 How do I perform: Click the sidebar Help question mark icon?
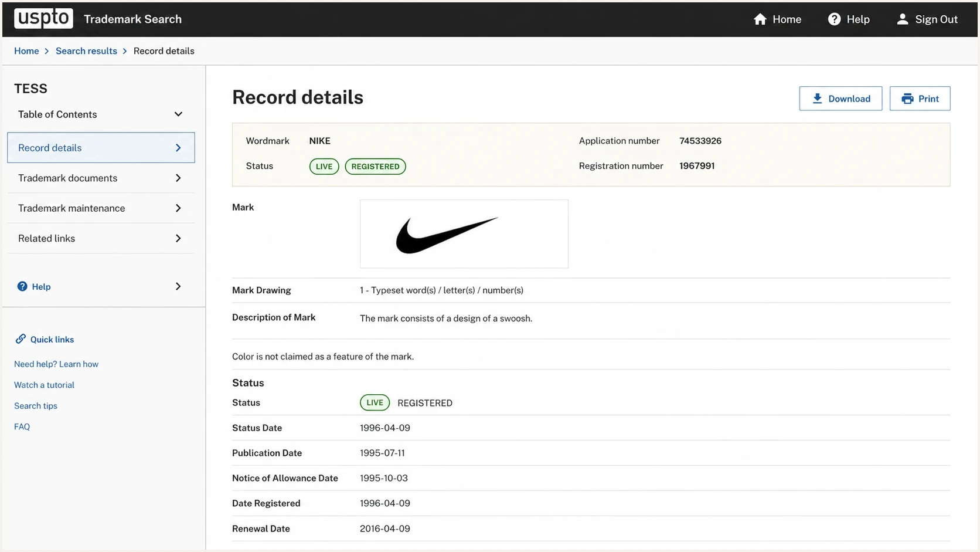(x=22, y=286)
